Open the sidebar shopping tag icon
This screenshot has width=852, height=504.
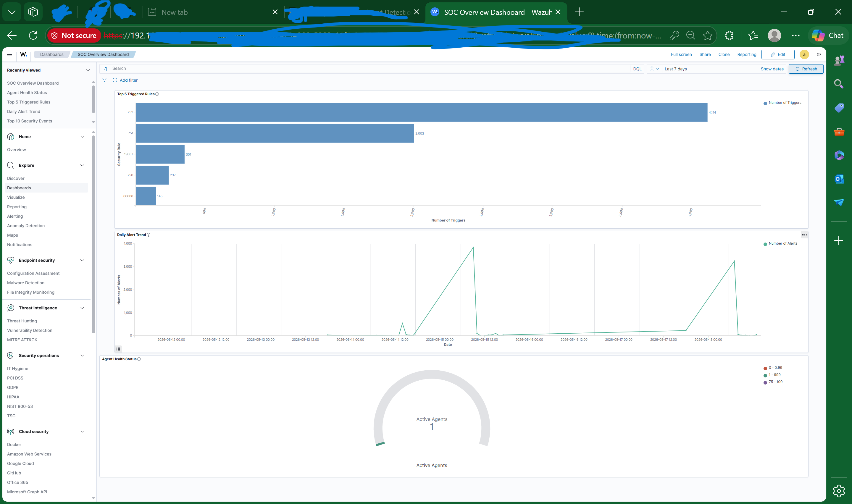pos(839,108)
